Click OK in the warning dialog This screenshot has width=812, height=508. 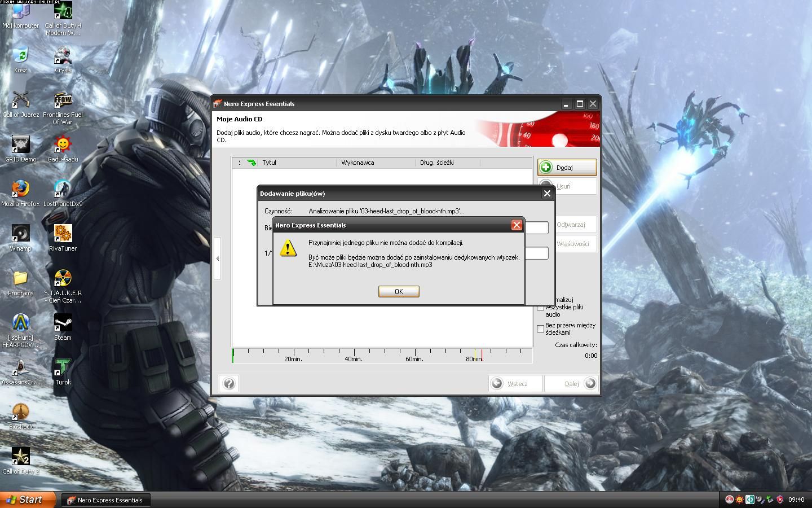[399, 291]
